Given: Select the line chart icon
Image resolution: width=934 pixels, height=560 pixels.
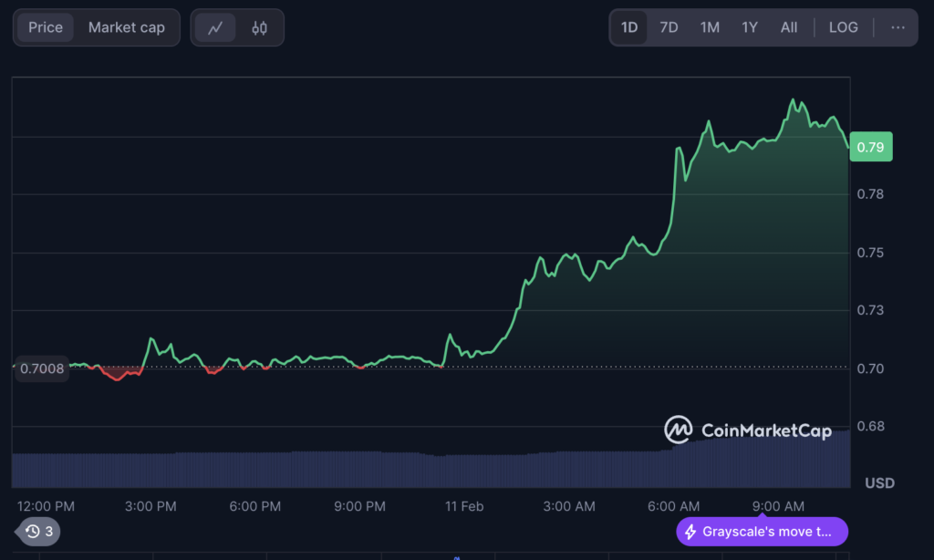Looking at the screenshot, I should coord(215,27).
